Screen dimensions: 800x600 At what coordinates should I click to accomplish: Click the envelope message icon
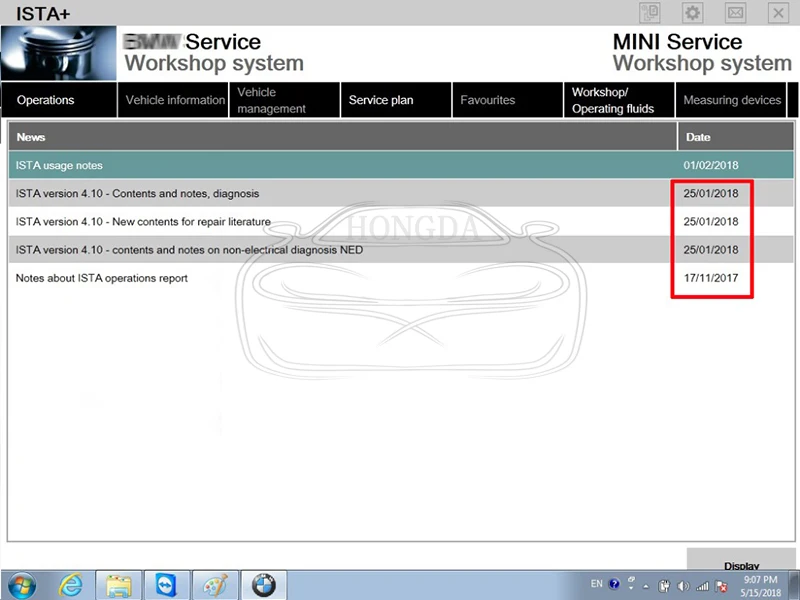(x=735, y=13)
